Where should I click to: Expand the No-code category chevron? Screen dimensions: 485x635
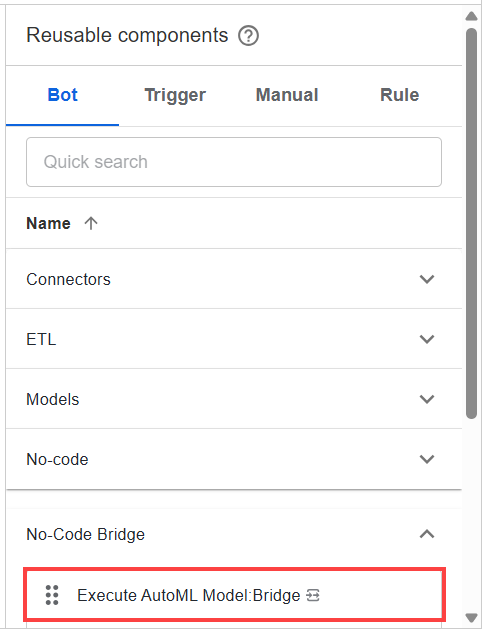pyautogui.click(x=427, y=459)
